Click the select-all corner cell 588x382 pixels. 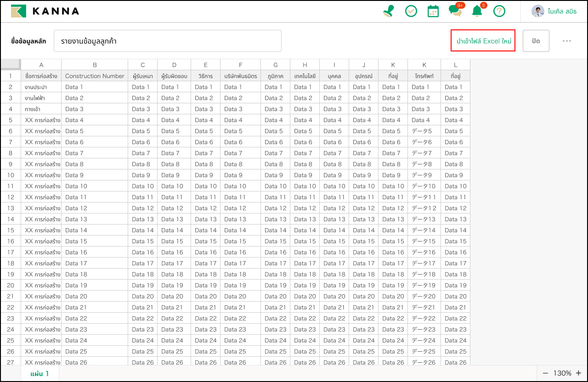pyautogui.click(x=11, y=64)
